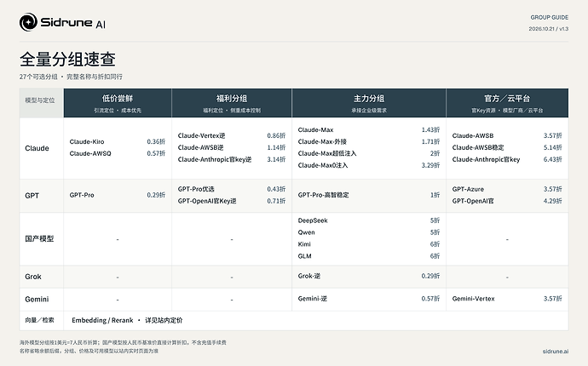Select the 国产模型 row label
588x366 pixels.
[x=39, y=238]
